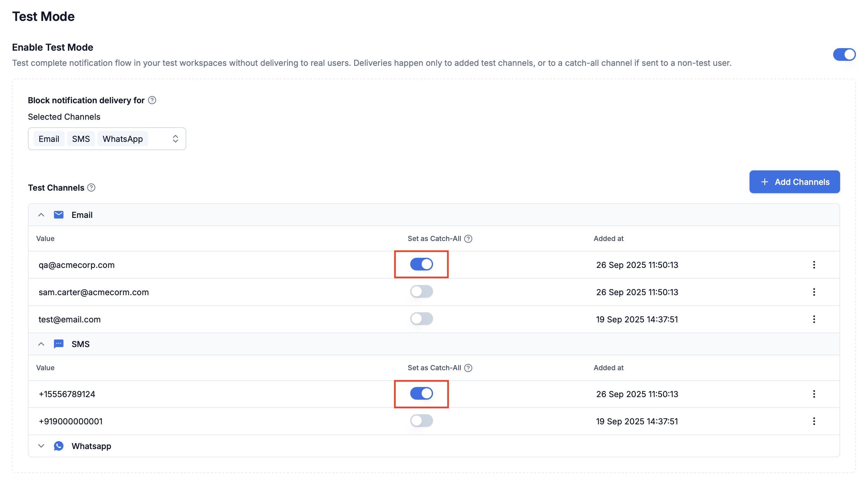868x482 pixels.
Task: Turn off catch-all for +15556789124
Action: click(x=421, y=394)
